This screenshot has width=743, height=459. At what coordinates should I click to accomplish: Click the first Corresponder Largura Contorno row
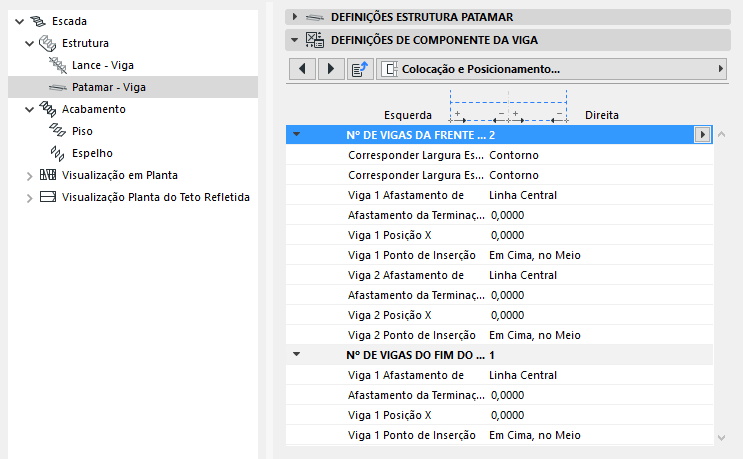[499, 155]
